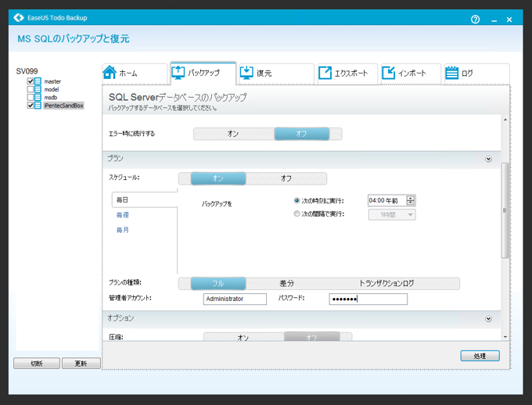Click the database icon next to msdb
The width and height of the screenshot is (532, 405).
38,98
